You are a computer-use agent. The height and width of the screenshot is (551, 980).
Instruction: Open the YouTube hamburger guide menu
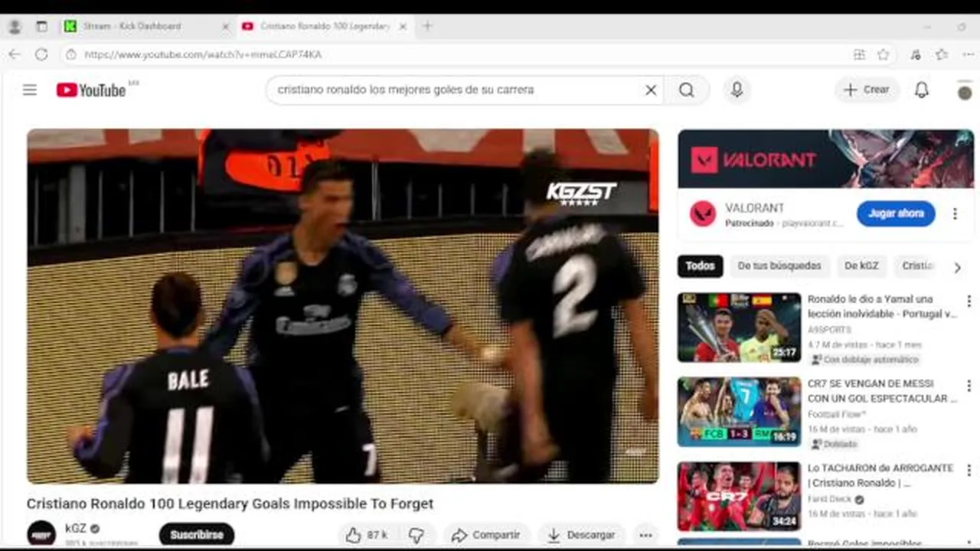30,90
